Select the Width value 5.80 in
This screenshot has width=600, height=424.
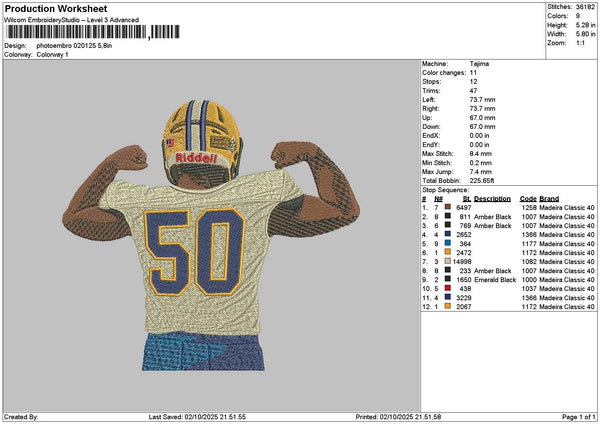click(x=585, y=34)
